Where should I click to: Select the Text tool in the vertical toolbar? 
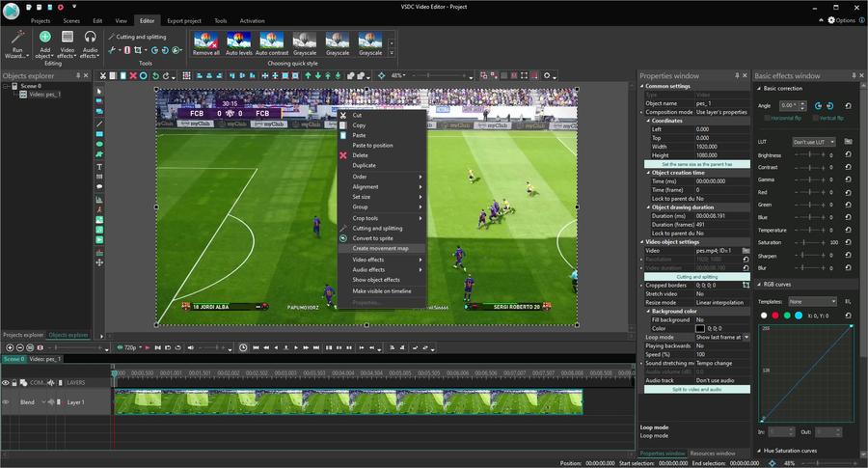tap(99, 166)
